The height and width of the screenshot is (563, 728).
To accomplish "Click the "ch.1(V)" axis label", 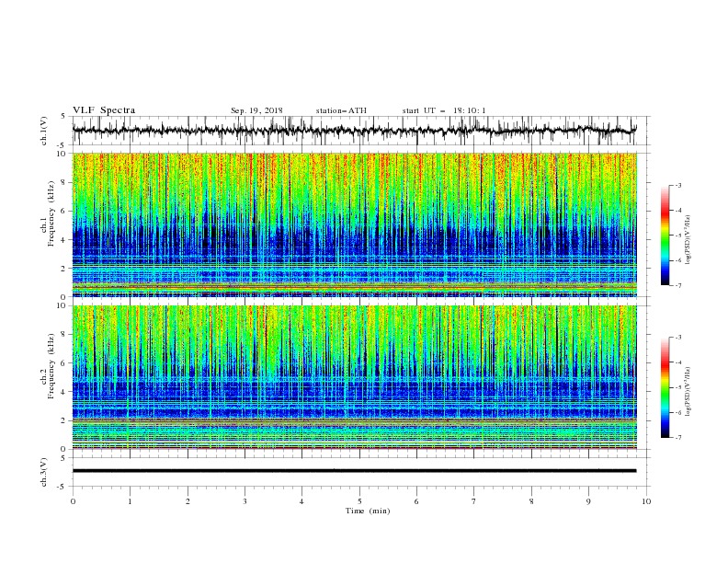I will tap(44, 131).
